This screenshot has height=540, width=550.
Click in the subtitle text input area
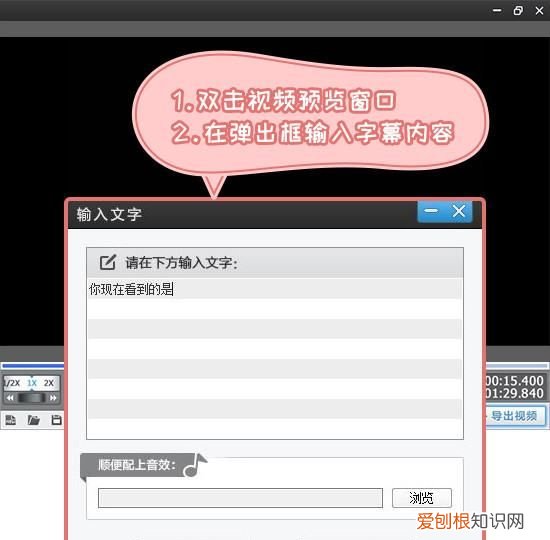tap(275, 358)
